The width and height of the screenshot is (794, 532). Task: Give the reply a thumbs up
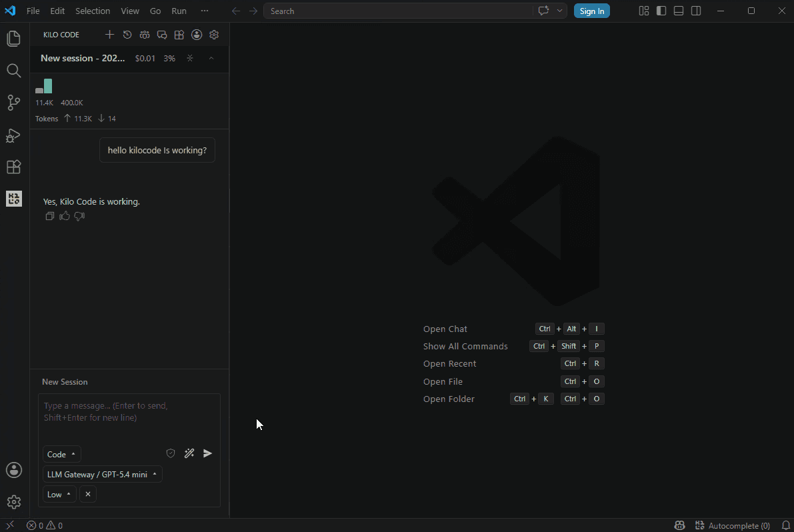64,216
